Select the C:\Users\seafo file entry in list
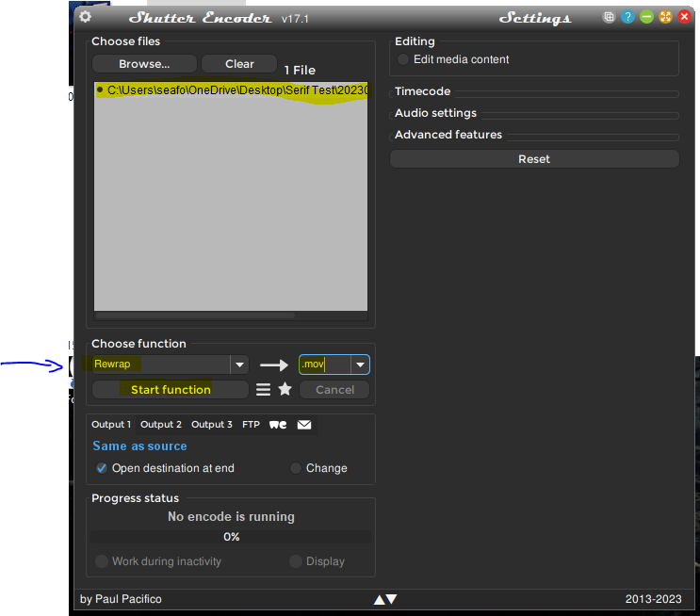The height and width of the screenshot is (616, 700). point(231,90)
